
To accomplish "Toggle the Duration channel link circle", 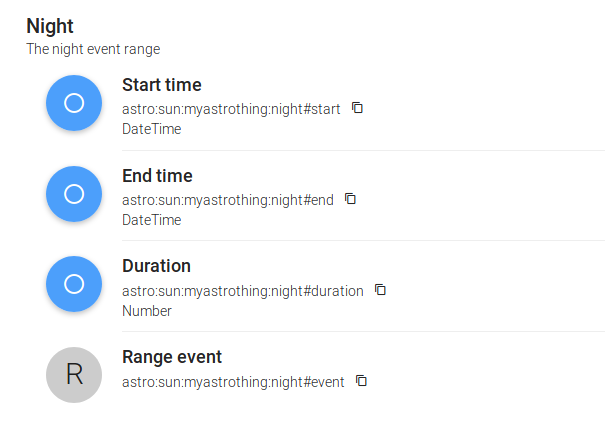I will pos(74,284).
